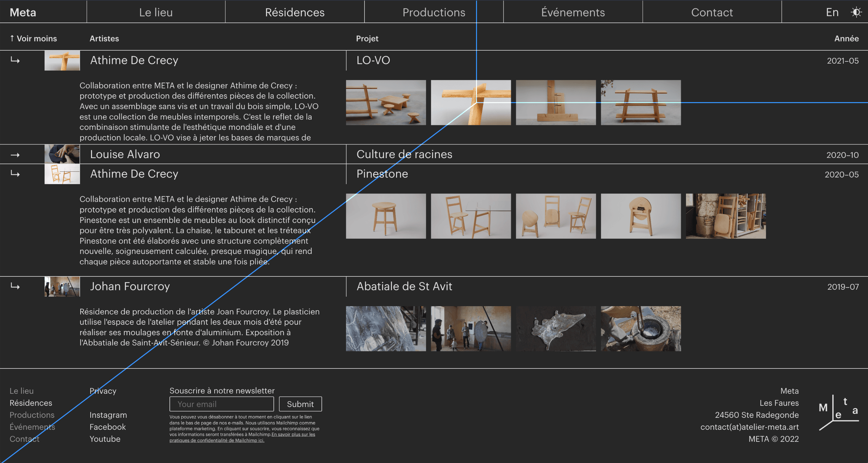The height and width of the screenshot is (463, 868).
Task: Collapse the Pinestone row arrow
Action: 15,174
